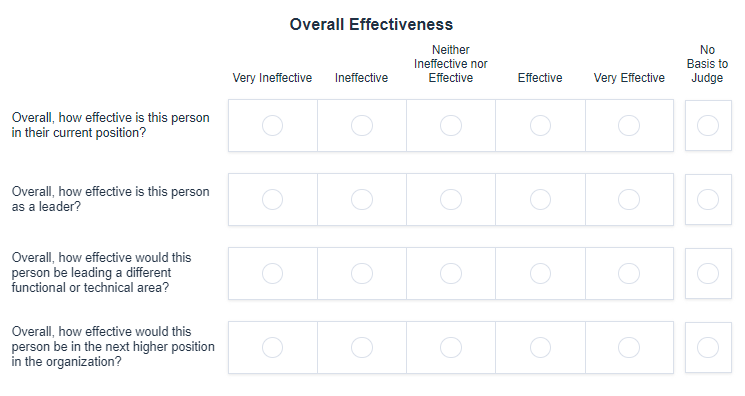Choose Neither option for different functional area question
This screenshot has height=396, width=745.
[451, 273]
